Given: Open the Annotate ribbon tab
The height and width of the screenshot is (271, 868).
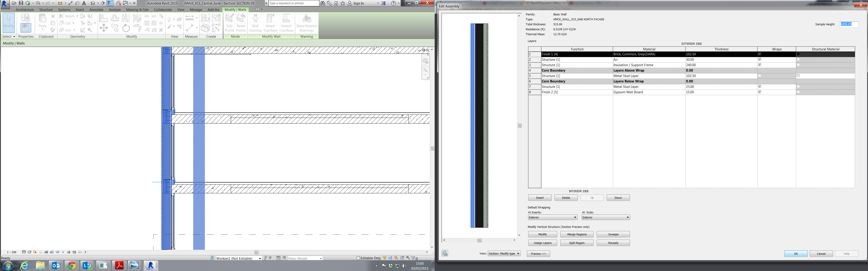Looking at the screenshot, I should point(96,10).
